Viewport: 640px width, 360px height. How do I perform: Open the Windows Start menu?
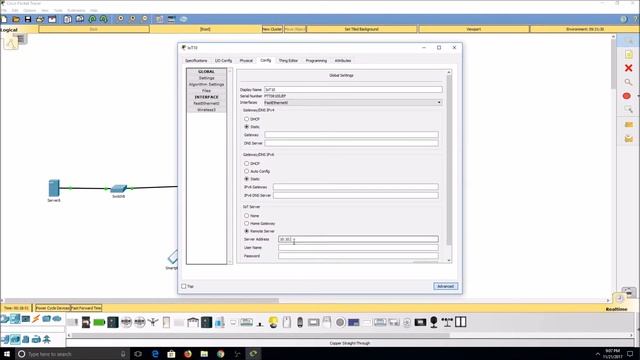click(7, 354)
